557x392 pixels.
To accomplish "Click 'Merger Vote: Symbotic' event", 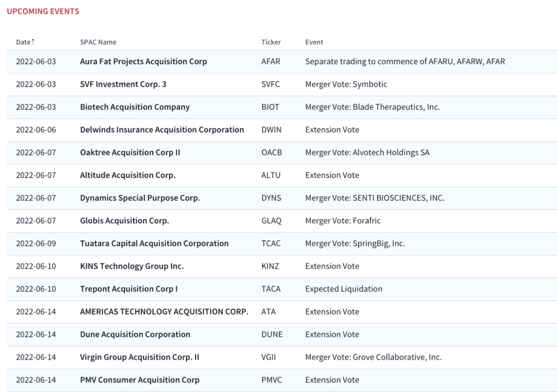I will 346,84.
